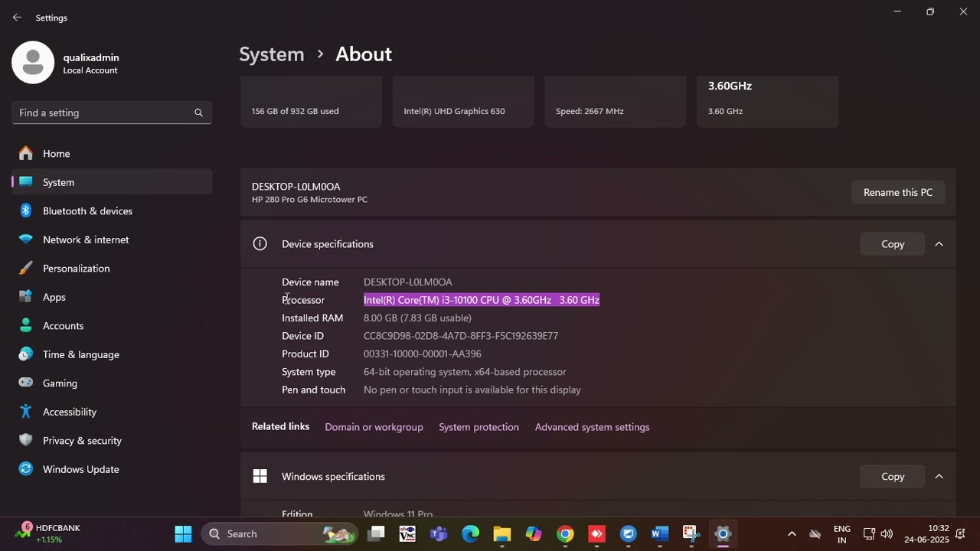Screen dimensions: 980x551
Task: Click the back arrow in Settings
Action: 17,18
